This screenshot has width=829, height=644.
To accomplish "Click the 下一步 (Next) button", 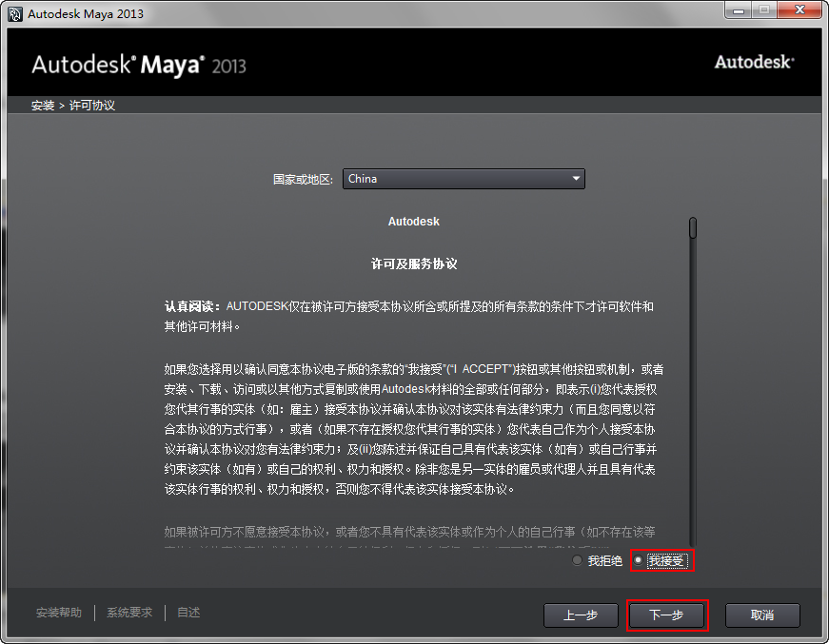I will (x=666, y=615).
